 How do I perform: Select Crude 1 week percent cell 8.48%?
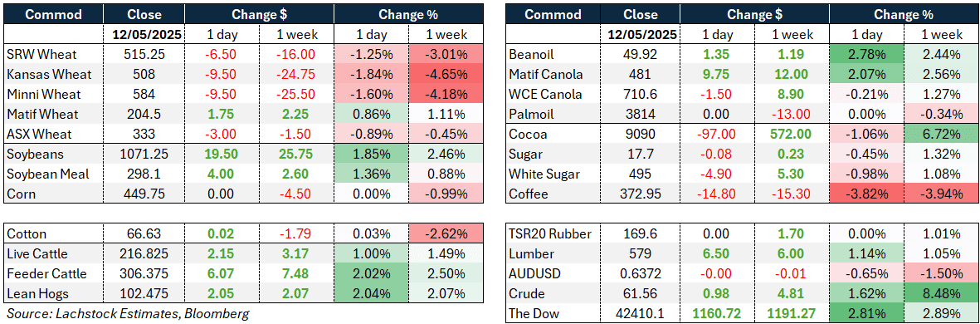(x=941, y=294)
